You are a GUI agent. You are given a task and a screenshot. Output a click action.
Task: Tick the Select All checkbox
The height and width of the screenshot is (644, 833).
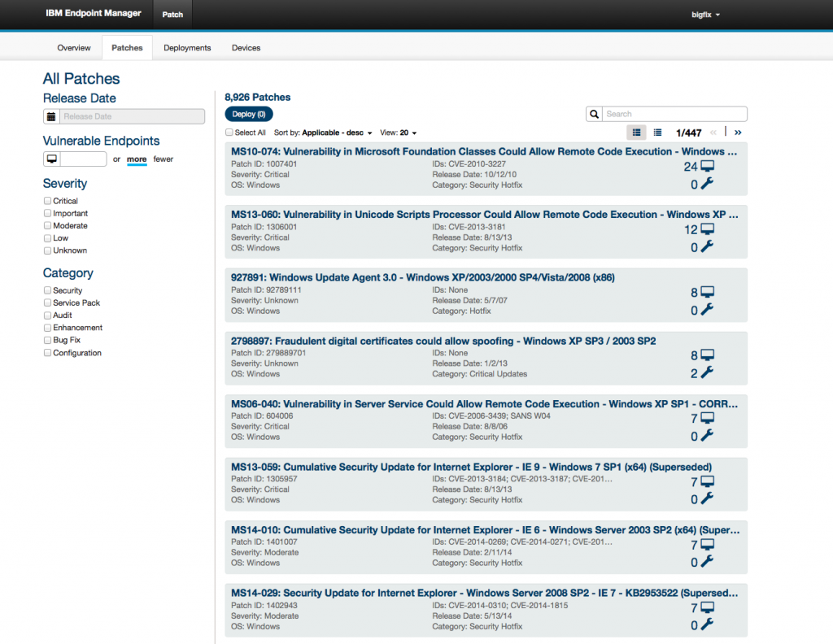(x=229, y=133)
